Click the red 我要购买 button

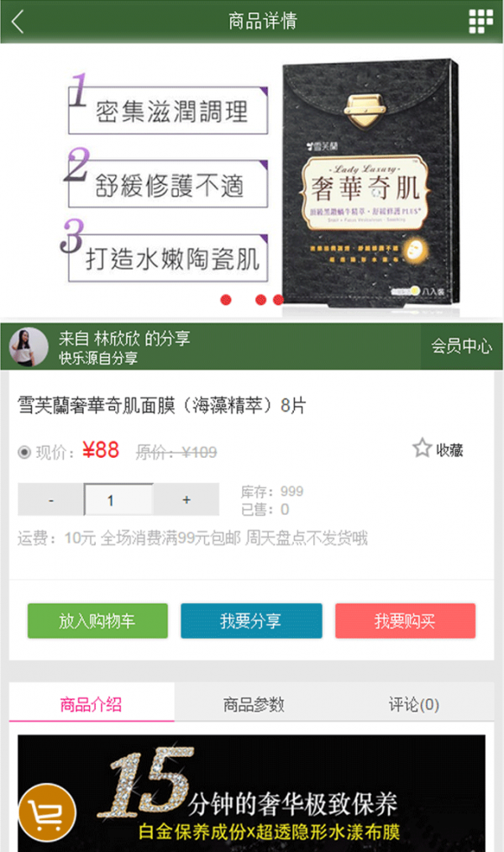[405, 621]
